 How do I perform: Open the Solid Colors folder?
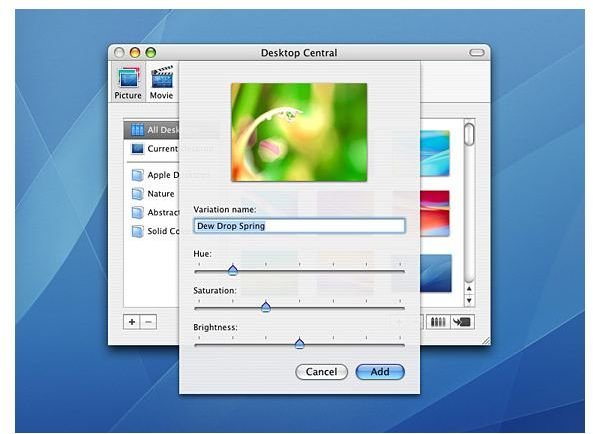[151, 231]
